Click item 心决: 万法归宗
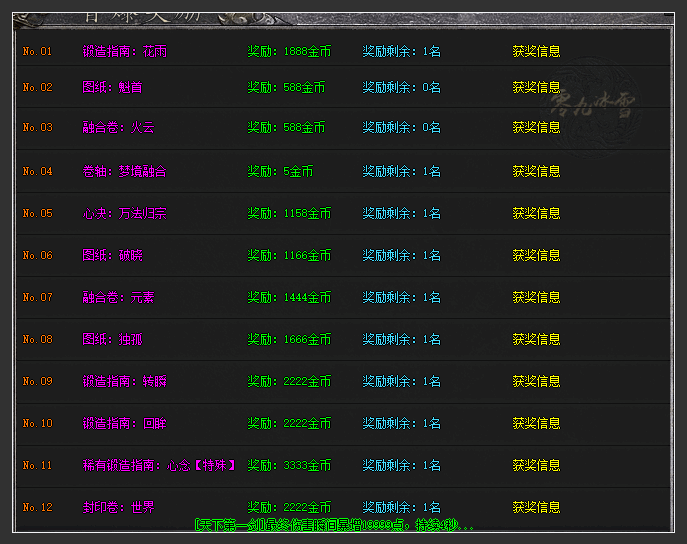The height and width of the screenshot is (544, 687). [124, 213]
